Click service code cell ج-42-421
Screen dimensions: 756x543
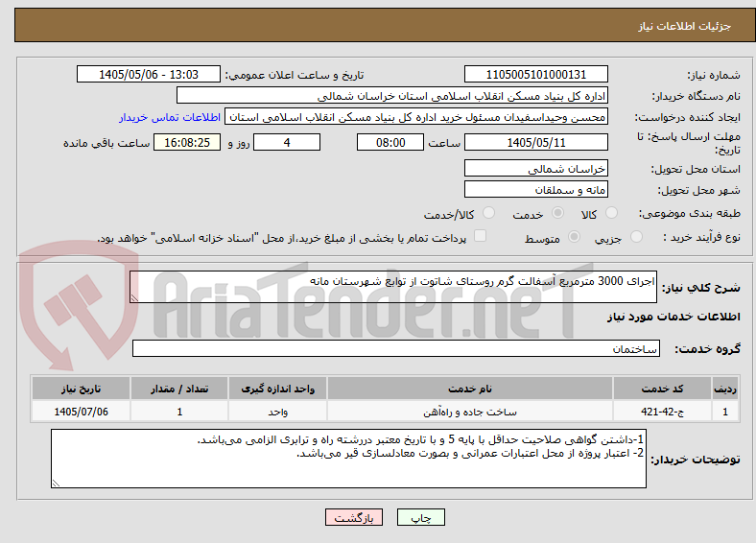tap(663, 412)
